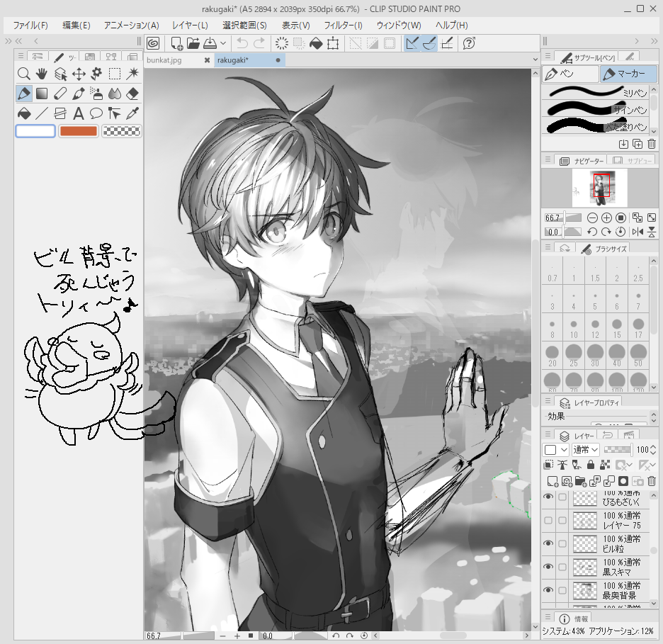The image size is (663, 644).
Task: Open the Sub Tool palette menu icon
Action: tap(548, 55)
